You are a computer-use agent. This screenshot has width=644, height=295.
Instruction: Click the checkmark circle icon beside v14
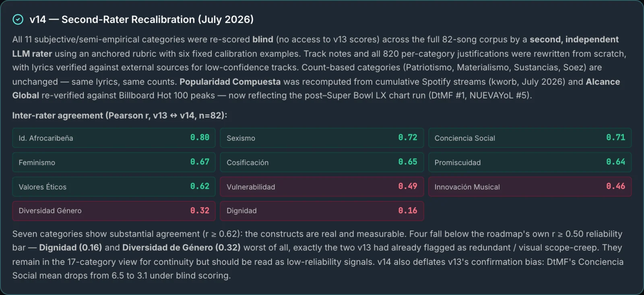[18, 19]
